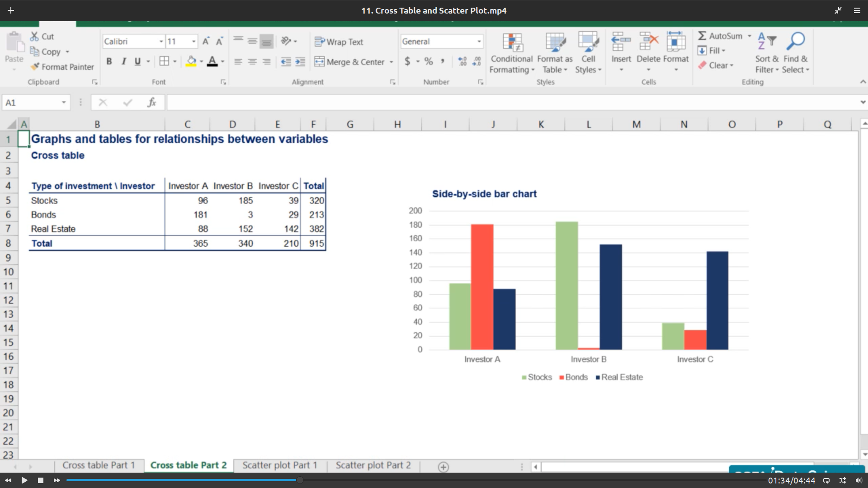Toggle italic formatting

[x=123, y=61]
